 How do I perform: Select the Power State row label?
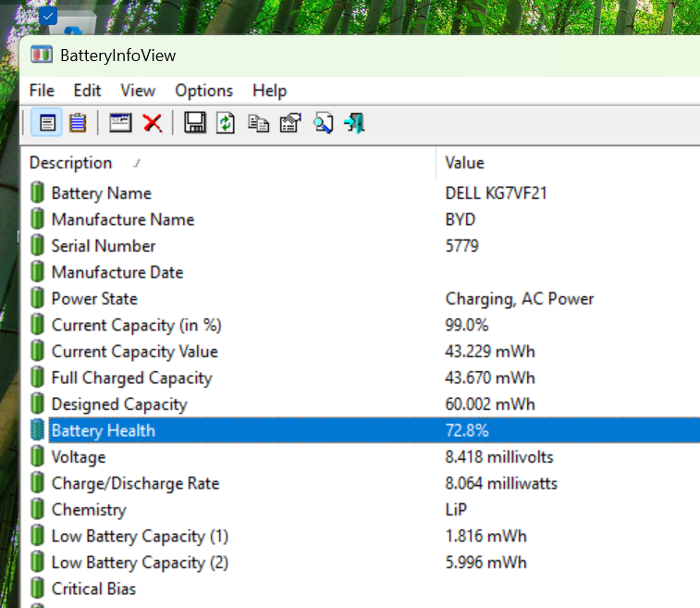(x=94, y=298)
